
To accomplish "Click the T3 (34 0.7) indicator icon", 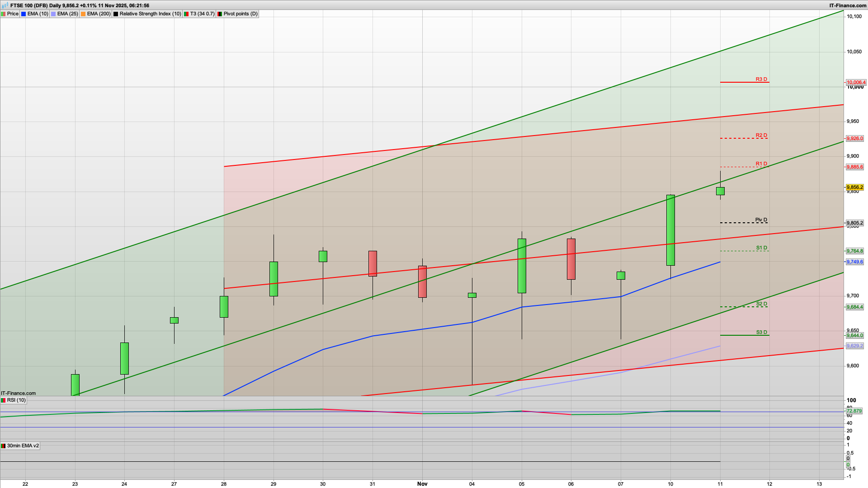I will point(186,14).
